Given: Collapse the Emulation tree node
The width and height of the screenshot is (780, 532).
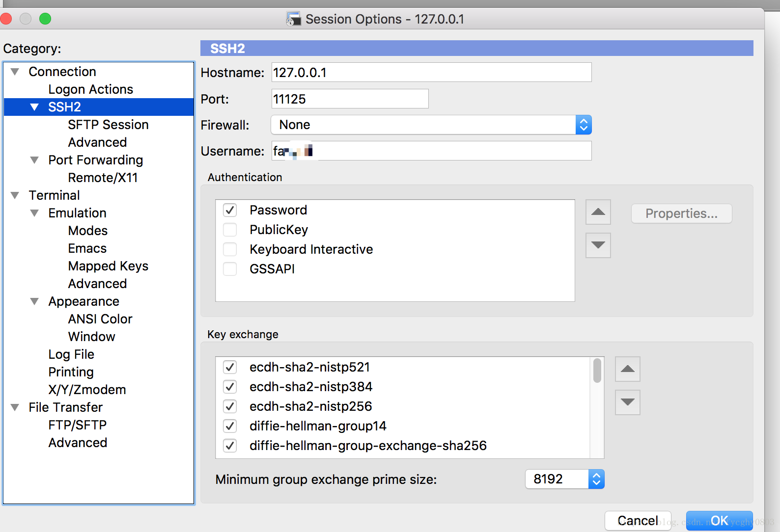Looking at the screenshot, I should click(34, 213).
